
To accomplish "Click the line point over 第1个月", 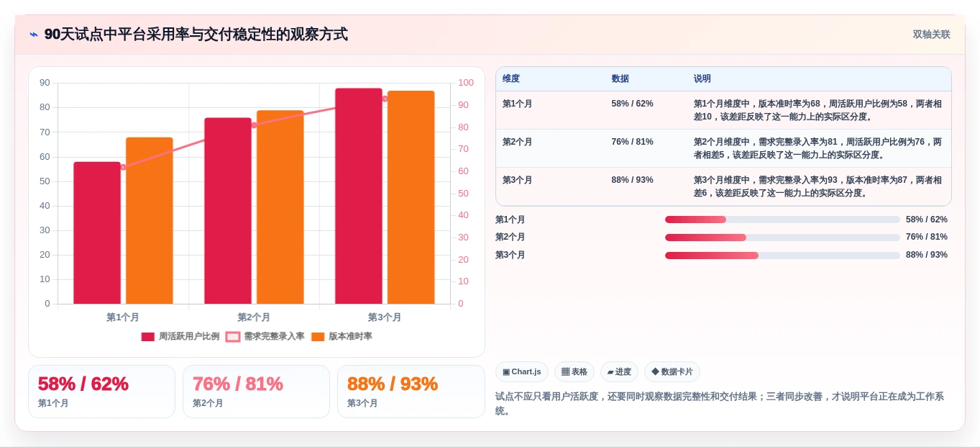I will (123, 167).
